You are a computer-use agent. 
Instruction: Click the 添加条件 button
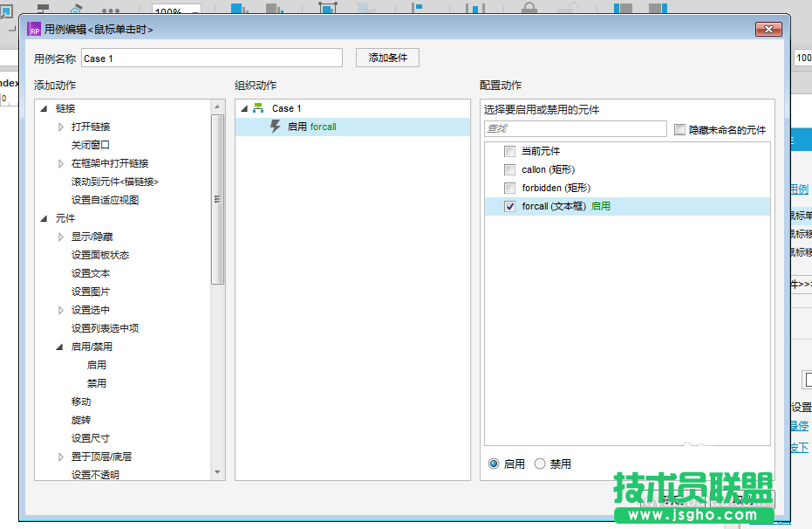[387, 58]
